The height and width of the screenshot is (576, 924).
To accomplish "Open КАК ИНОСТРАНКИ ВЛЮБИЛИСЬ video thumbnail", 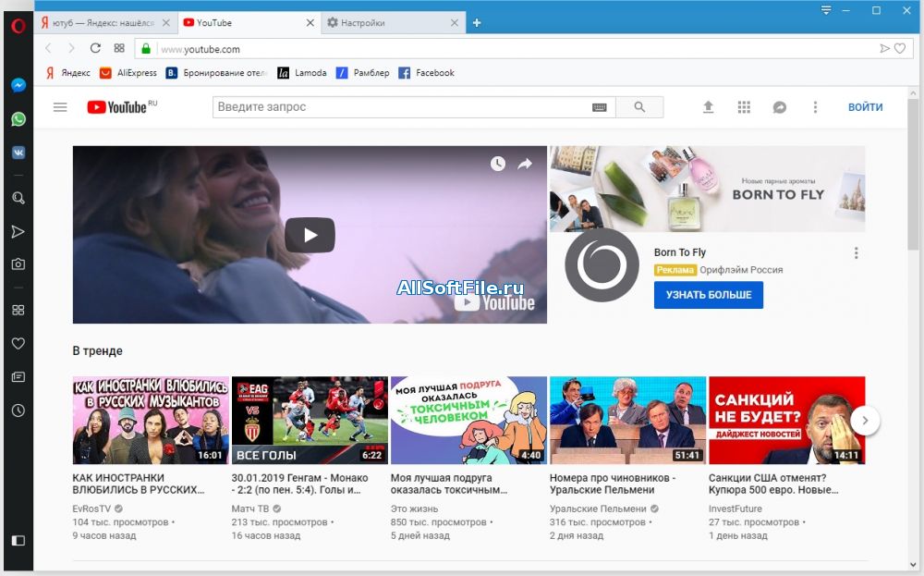I will pyautogui.click(x=151, y=421).
